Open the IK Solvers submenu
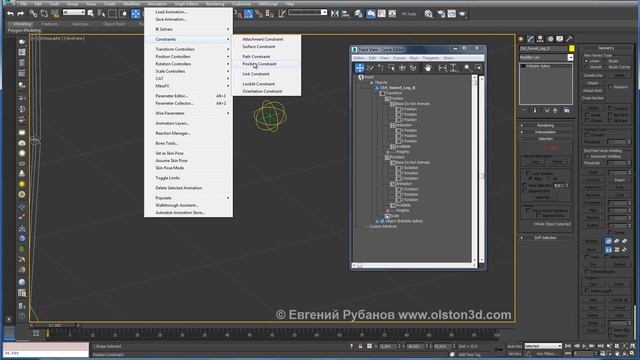Viewport: 640px width, 360px height. (189, 29)
